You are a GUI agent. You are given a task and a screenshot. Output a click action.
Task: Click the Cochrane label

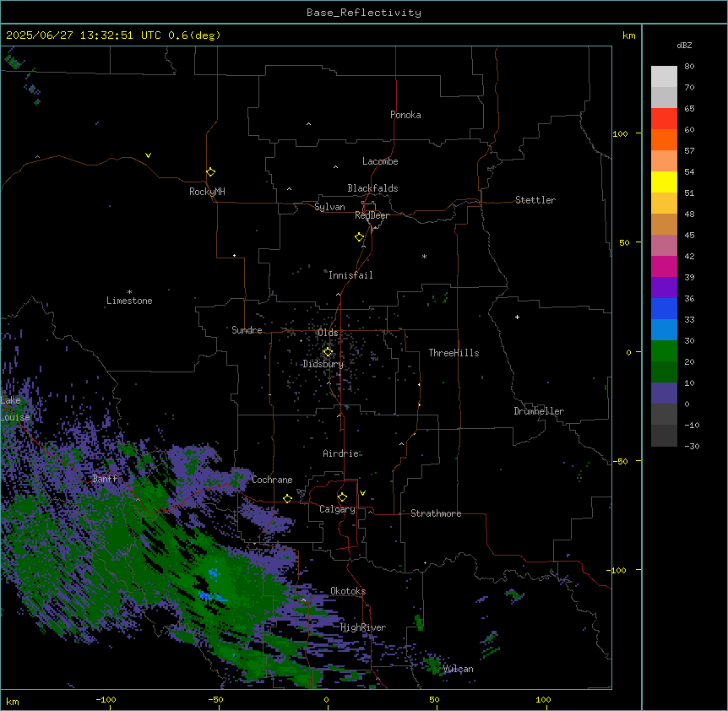pos(272,480)
